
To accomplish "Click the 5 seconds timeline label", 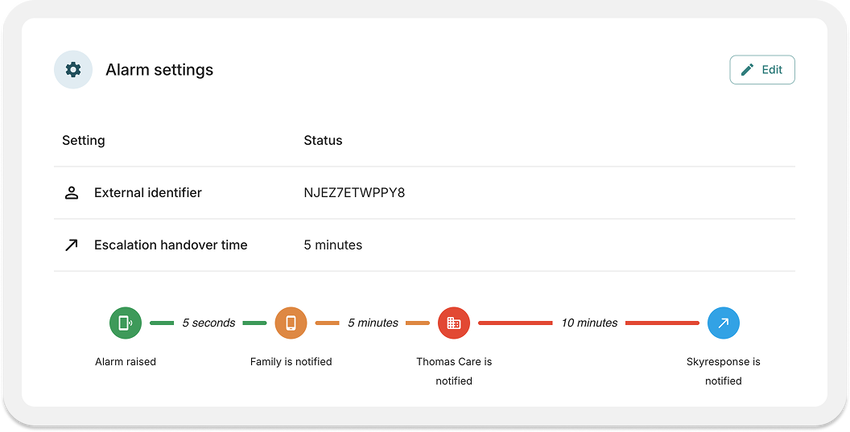I will tap(209, 323).
